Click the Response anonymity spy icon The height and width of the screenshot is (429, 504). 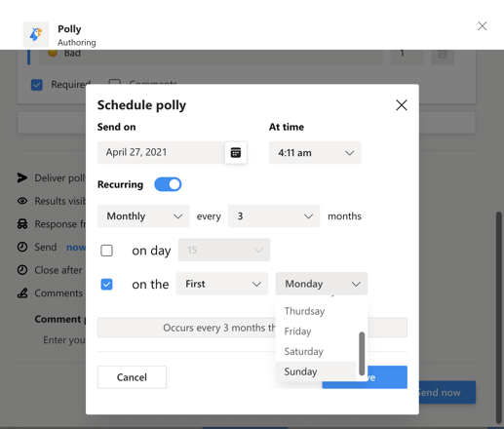[x=22, y=224]
